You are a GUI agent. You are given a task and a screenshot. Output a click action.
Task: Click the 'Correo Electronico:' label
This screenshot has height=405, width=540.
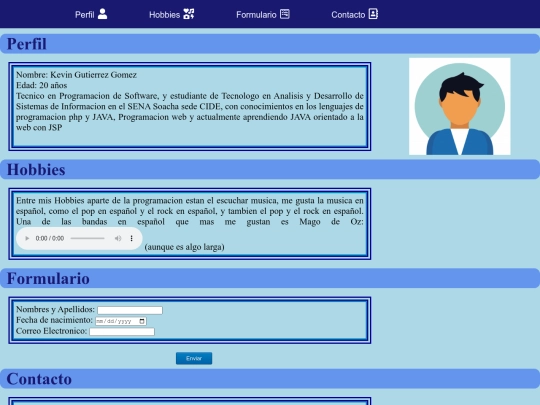[51, 331]
